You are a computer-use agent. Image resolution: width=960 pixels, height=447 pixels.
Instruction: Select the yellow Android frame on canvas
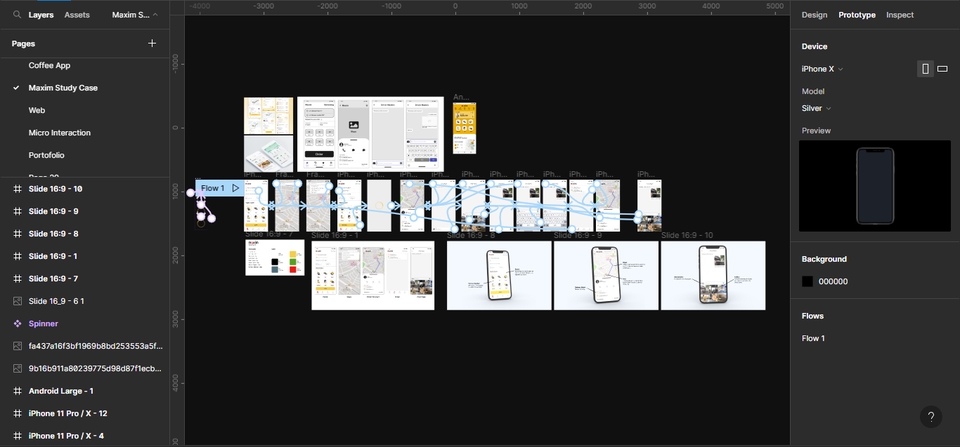click(x=464, y=128)
